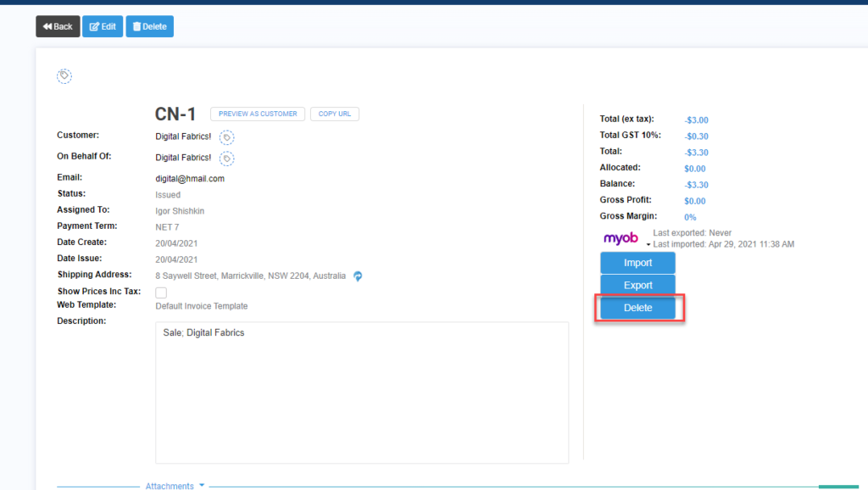Click the highlighted red Delete button
The image size is (868, 490).
[x=637, y=308]
